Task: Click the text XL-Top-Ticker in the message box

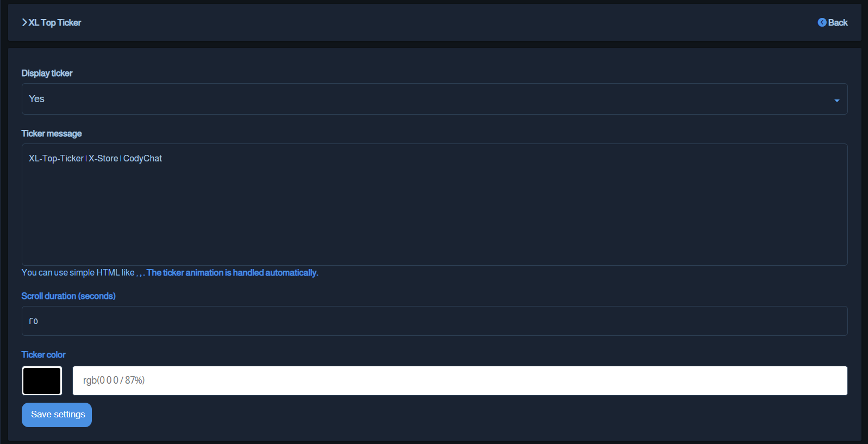Action: 56,159
